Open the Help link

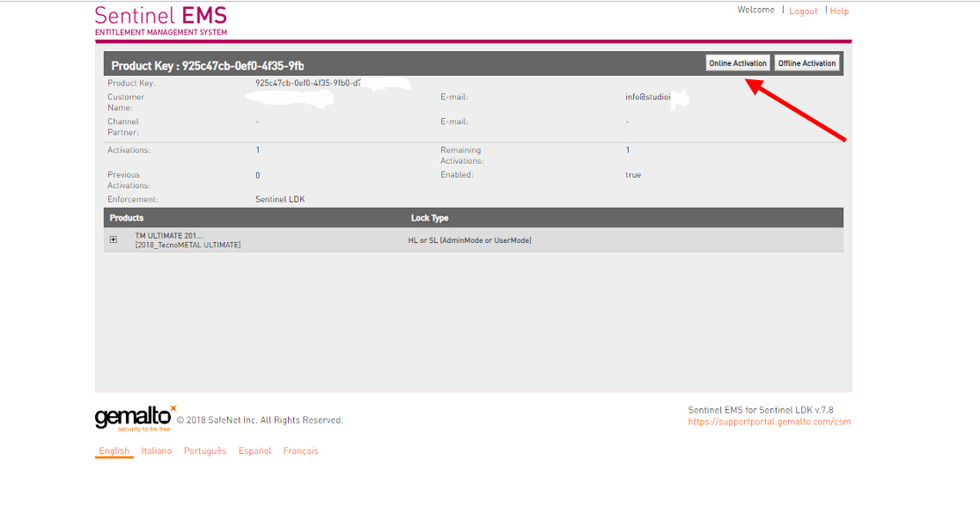(x=839, y=11)
